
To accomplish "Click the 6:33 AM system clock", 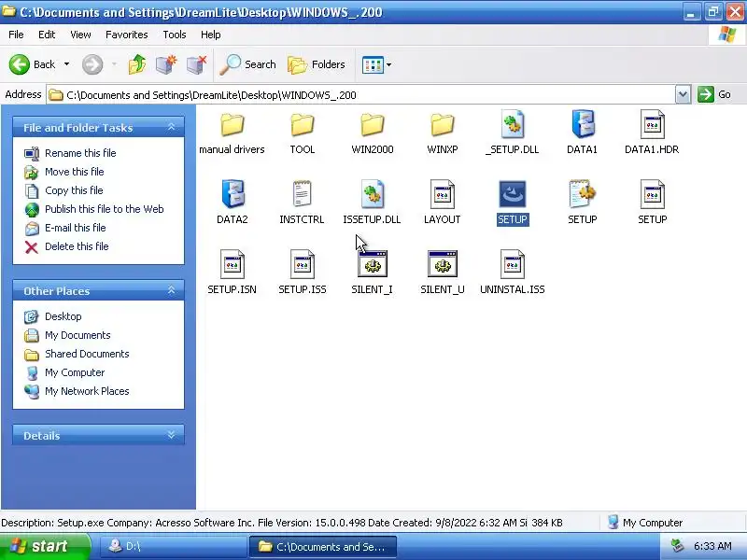I will click(x=712, y=546).
